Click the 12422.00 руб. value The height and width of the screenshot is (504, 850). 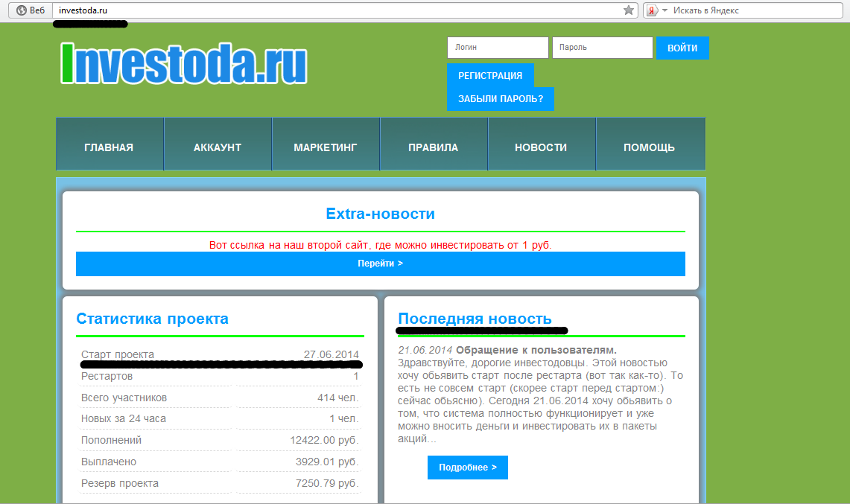point(324,440)
